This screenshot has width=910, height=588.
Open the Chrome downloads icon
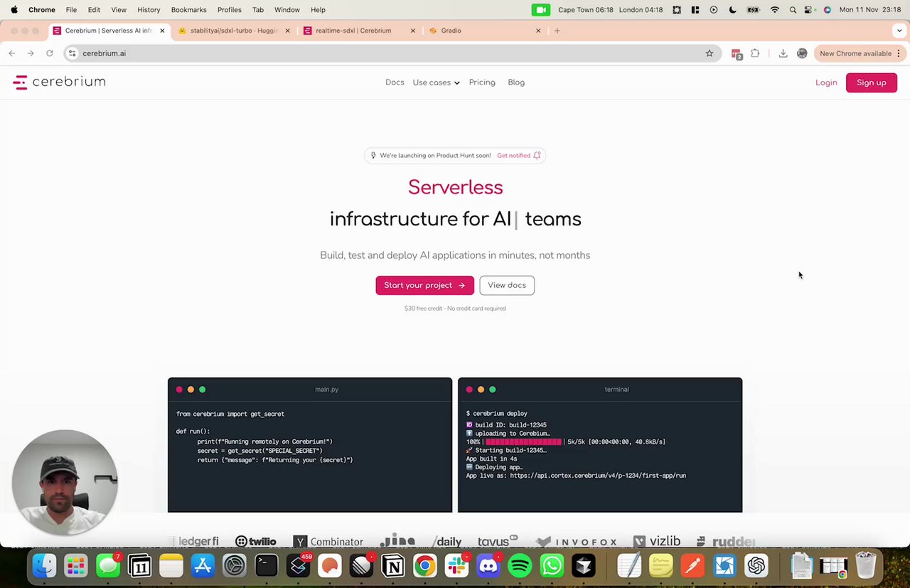[x=783, y=53]
